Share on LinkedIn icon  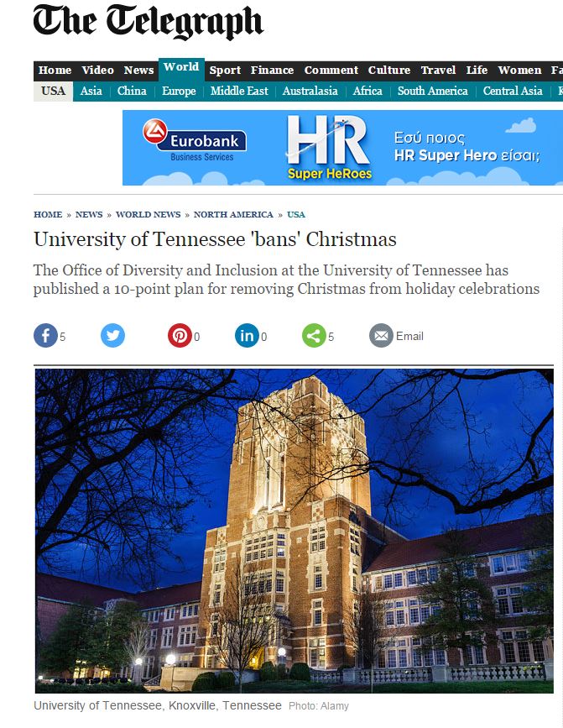tap(248, 335)
